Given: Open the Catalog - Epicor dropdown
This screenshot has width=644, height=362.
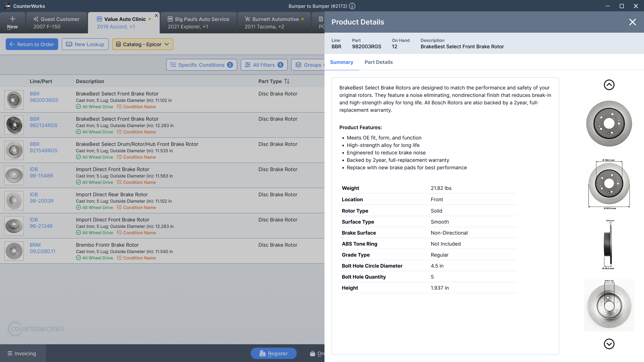Looking at the screenshot, I should click(x=142, y=44).
